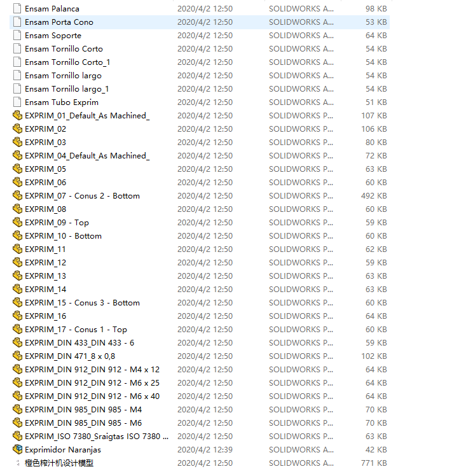Screen dimensions: 459x476
Task: Select file name Ensam Tornillo largo
Action: (x=63, y=76)
